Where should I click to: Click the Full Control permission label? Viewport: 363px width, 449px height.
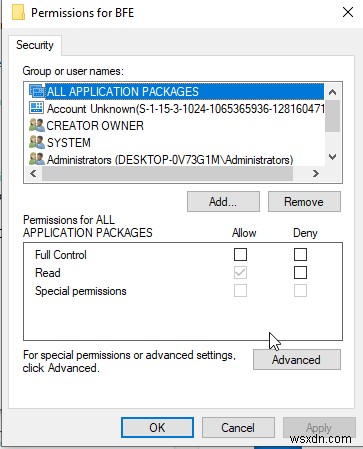[x=61, y=255]
